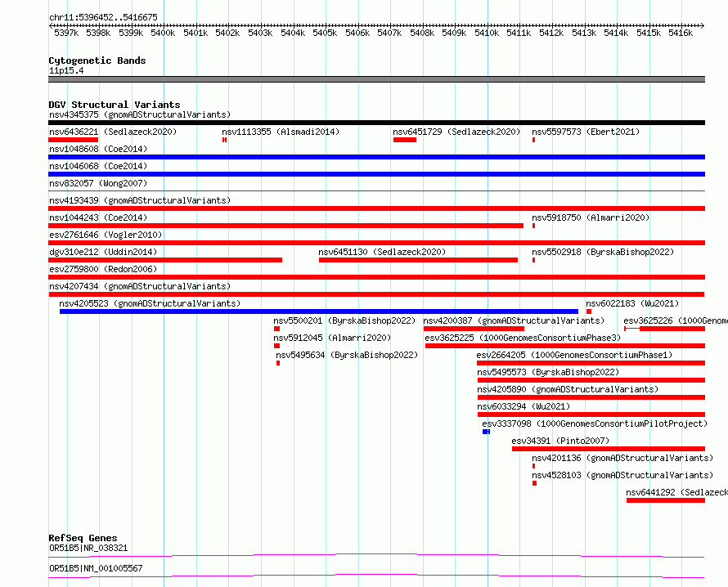Click the DGV Structural Variants track title

pos(115,105)
